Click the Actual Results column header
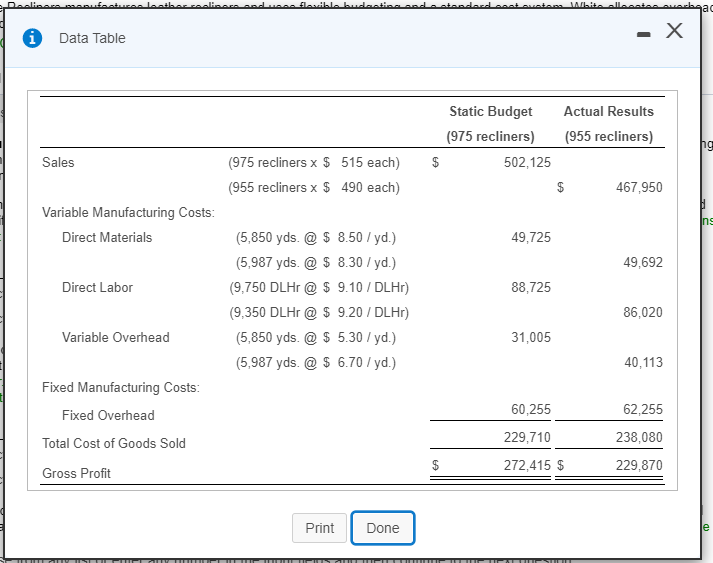This screenshot has height=563, width=713. point(609,111)
